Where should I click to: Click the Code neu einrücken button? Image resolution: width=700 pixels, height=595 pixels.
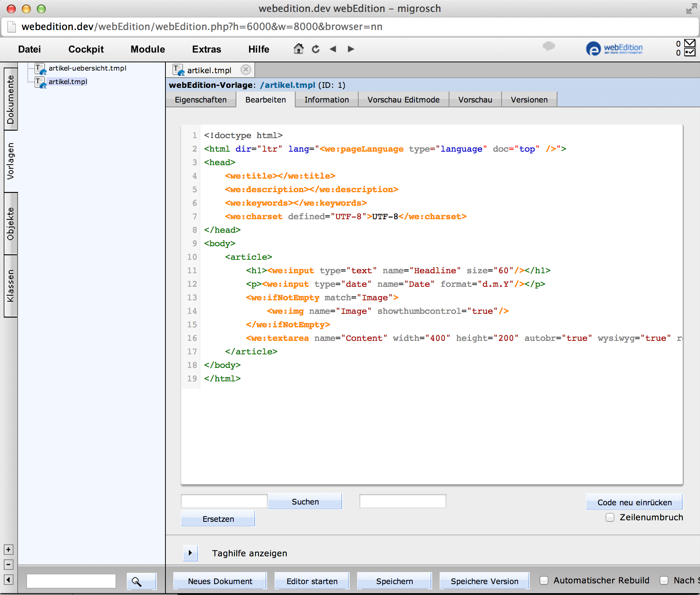(x=634, y=502)
